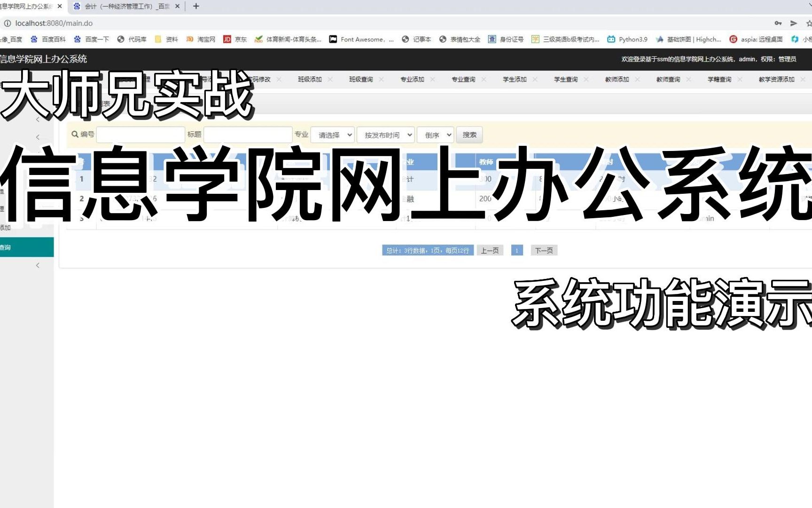
Task: Open the Python3.9 bookmark
Action: 627,40
